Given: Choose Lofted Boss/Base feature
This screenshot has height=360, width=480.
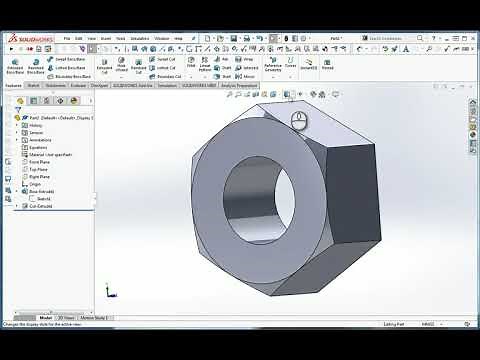Looking at the screenshot, I should 66,68.
